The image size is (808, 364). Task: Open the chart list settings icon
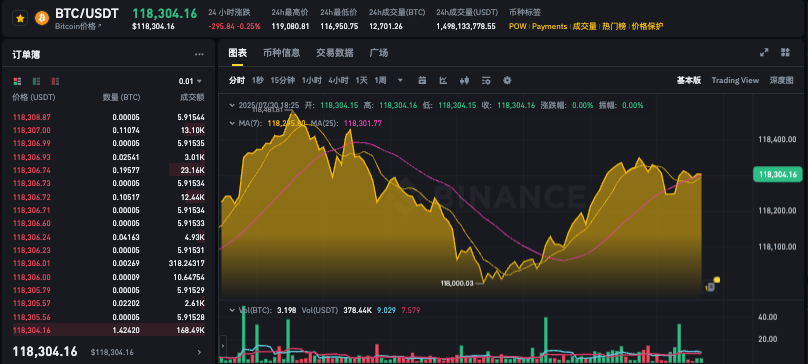click(486, 80)
